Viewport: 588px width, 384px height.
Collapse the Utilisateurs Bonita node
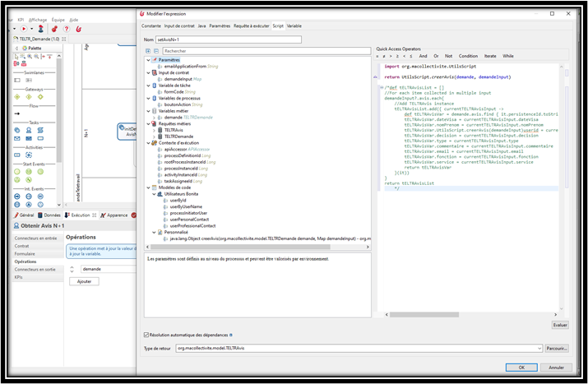click(x=154, y=194)
